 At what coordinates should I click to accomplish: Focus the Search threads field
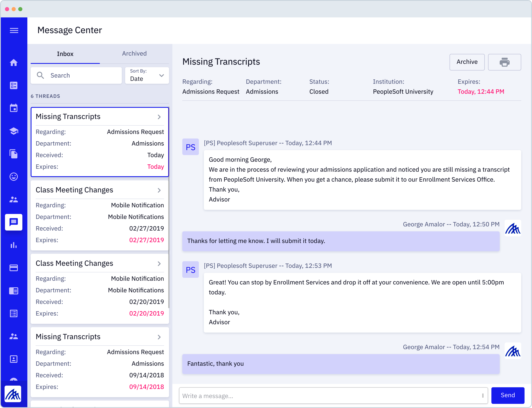tap(76, 75)
